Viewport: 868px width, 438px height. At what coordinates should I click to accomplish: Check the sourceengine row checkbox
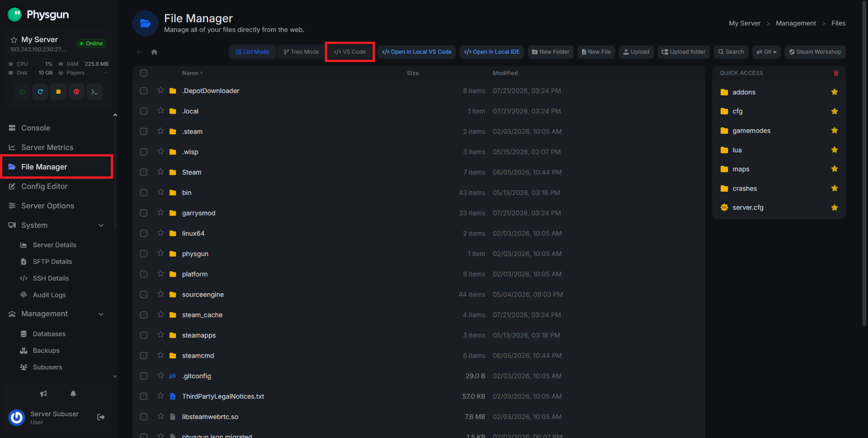click(x=144, y=294)
